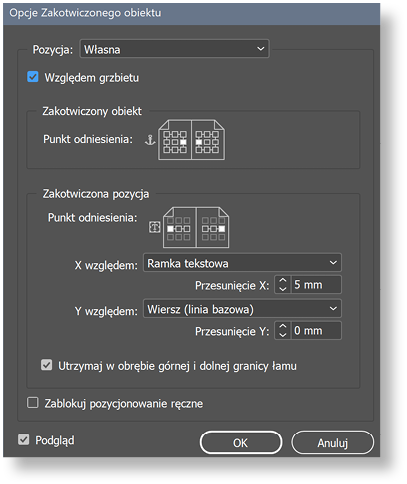The image size is (407, 484).
Task: Select right page reference point grid for anchored object
Action: tap(207, 142)
